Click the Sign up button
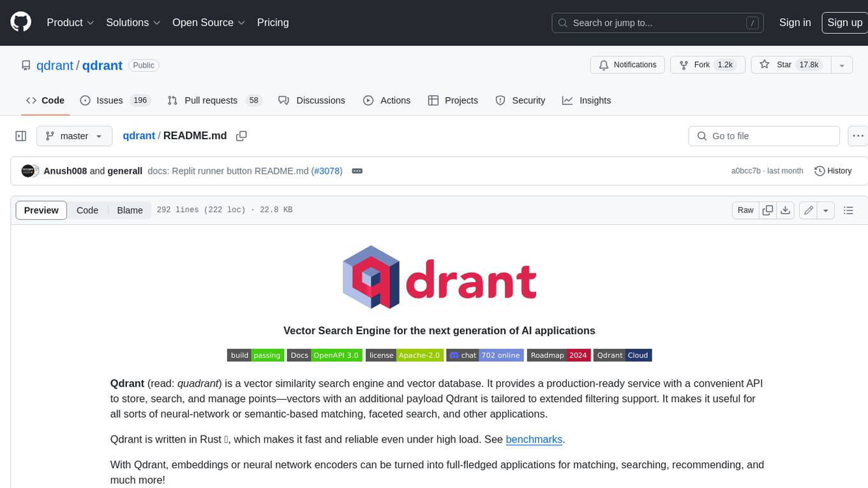Viewport: 868px width, 488px height. tap(844, 22)
